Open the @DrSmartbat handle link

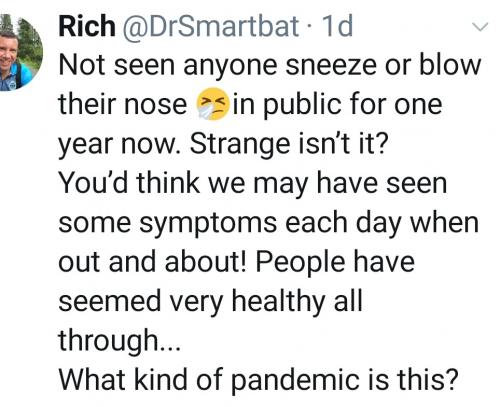[x=210, y=27]
